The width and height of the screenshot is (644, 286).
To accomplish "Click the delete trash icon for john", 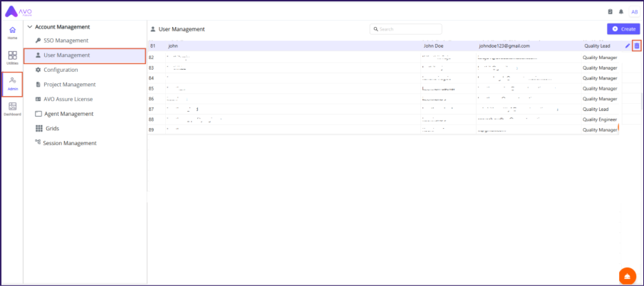I will [x=637, y=46].
